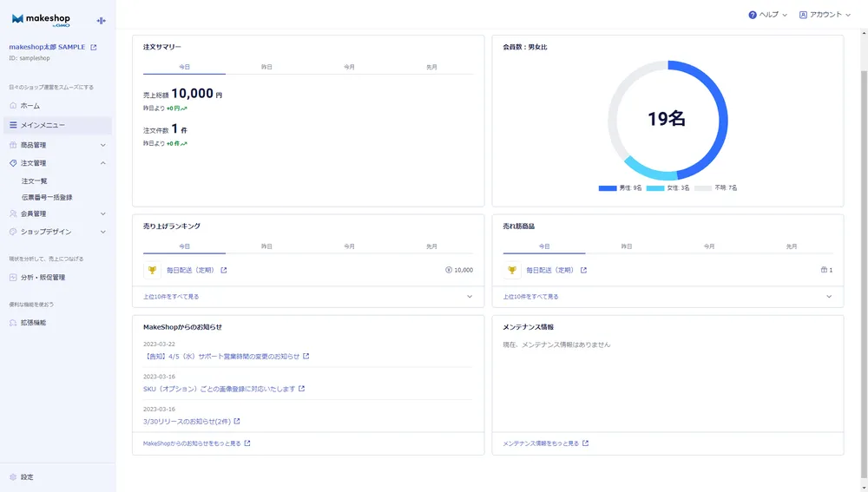The image size is (868, 492).
Task: View more maintenance information link
Action: 541,443
